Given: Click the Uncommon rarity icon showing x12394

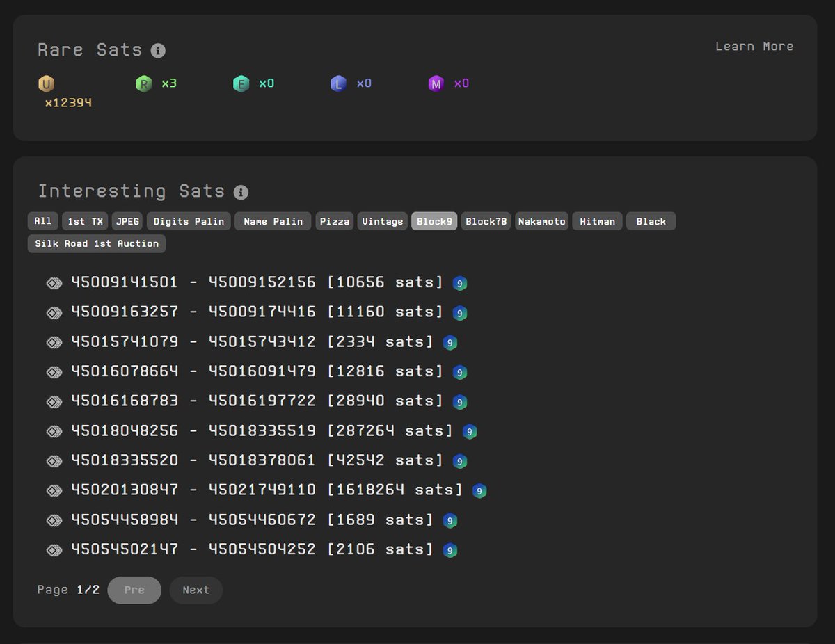Looking at the screenshot, I should 46,83.
